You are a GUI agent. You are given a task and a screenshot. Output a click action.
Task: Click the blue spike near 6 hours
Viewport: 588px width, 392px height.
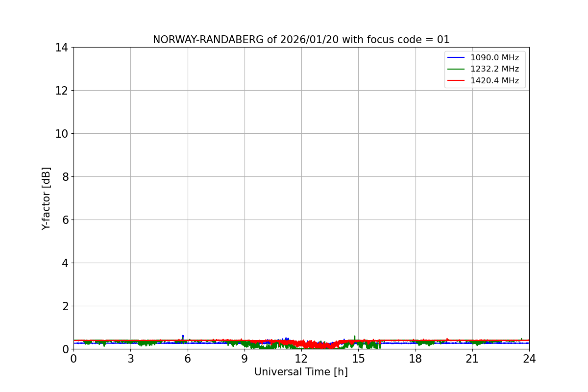tap(183, 337)
